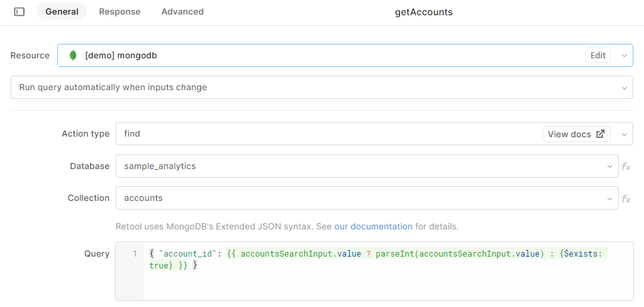This screenshot has width=644, height=307.
Task: Expand the Resource dropdown chevron
Action: (624, 56)
